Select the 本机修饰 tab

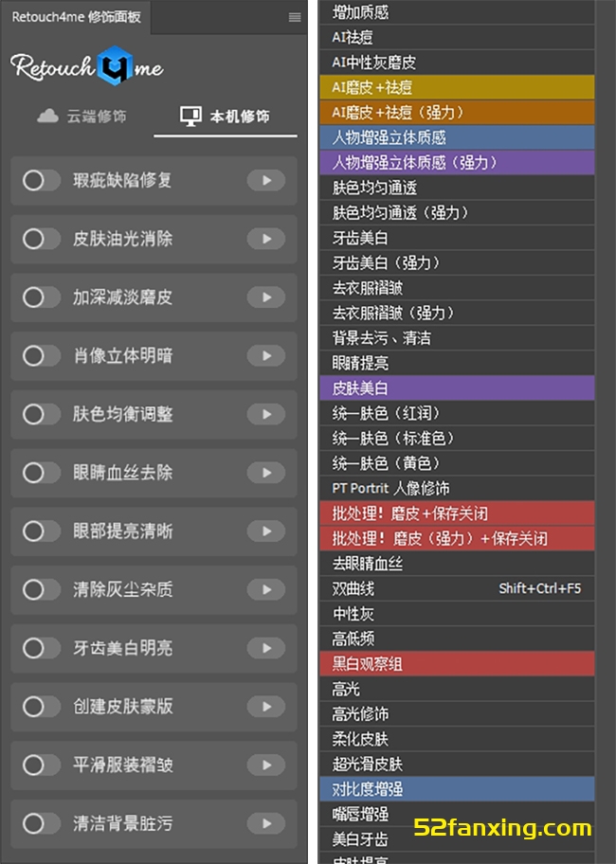click(x=226, y=117)
